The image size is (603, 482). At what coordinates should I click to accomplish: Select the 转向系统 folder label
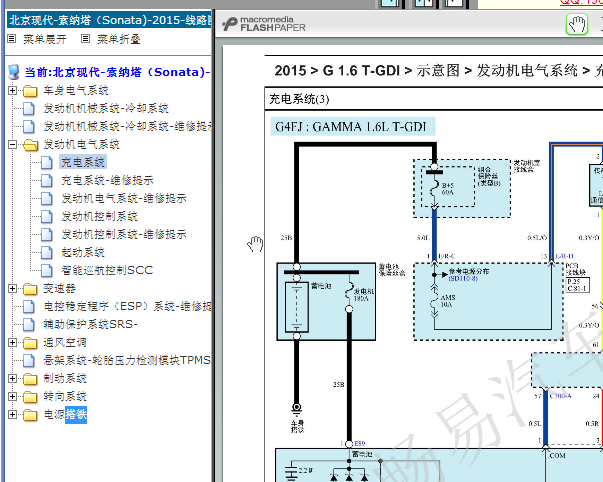[x=65, y=396]
